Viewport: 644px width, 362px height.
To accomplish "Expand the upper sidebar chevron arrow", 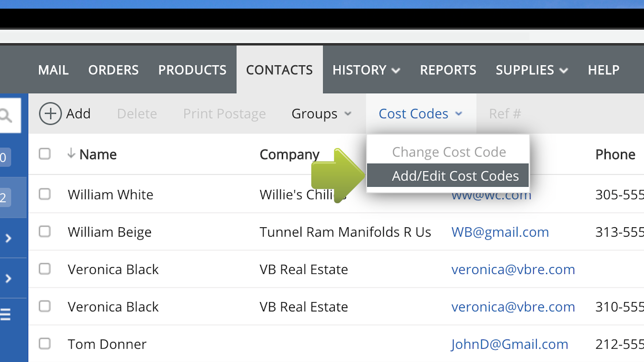I will (8, 238).
